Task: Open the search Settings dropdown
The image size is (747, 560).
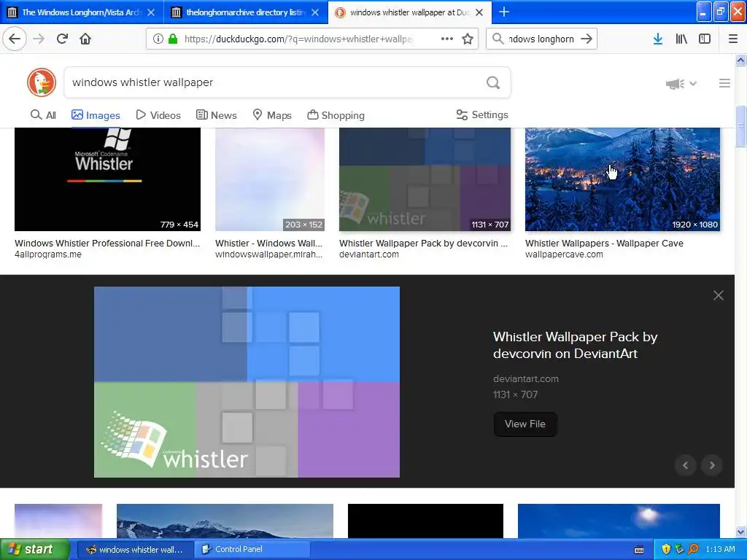Action: [482, 114]
